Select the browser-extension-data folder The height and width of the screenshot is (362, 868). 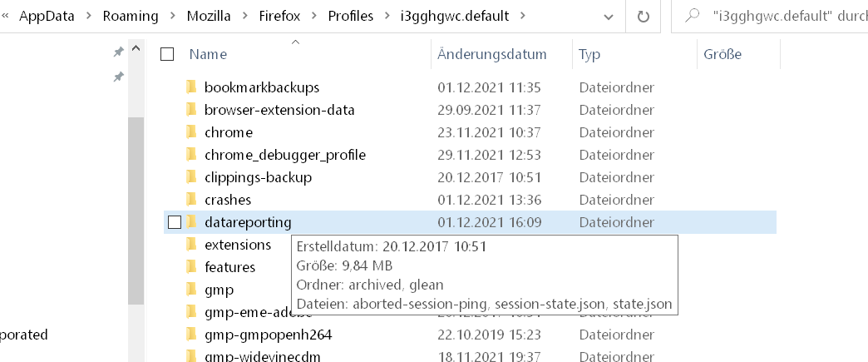279,110
